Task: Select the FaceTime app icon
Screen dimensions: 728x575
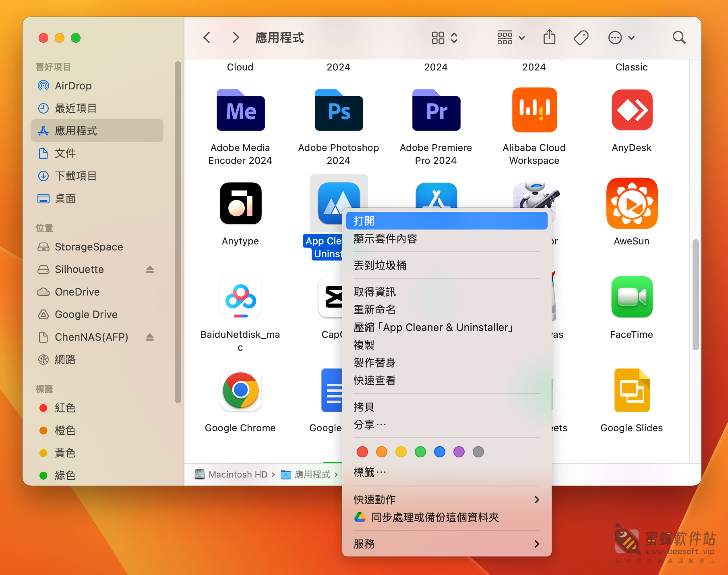Action: click(632, 297)
